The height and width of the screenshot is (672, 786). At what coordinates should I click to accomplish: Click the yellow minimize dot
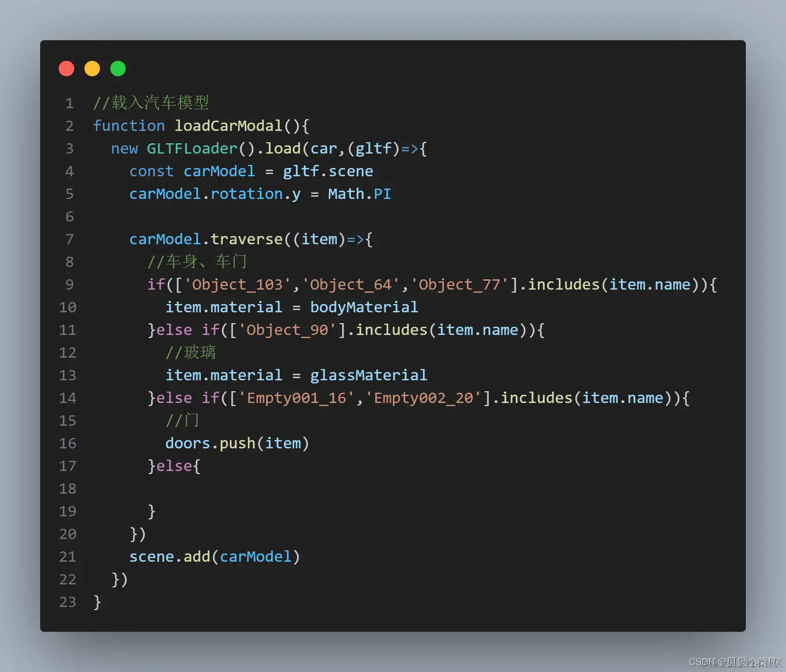[92, 69]
